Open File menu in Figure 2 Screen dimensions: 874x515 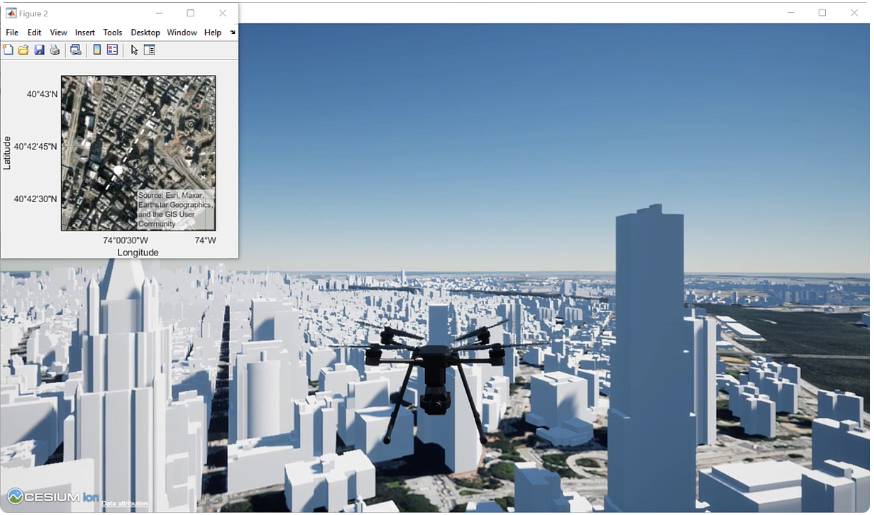point(12,32)
